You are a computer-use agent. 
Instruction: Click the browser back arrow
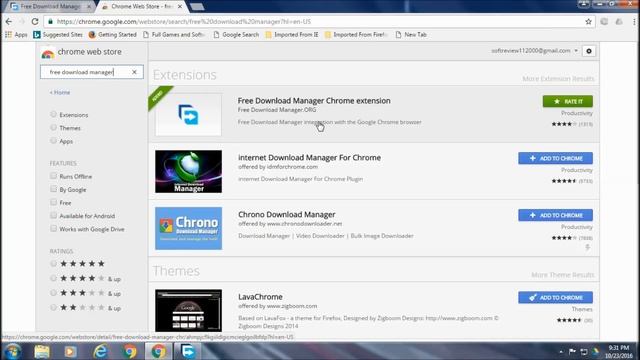9,22
